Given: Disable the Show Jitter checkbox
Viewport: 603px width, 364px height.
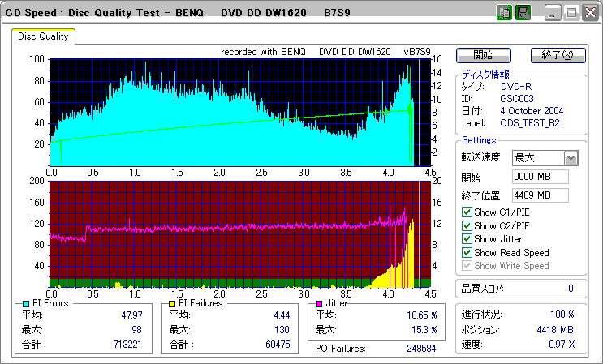Looking at the screenshot, I should [x=467, y=239].
